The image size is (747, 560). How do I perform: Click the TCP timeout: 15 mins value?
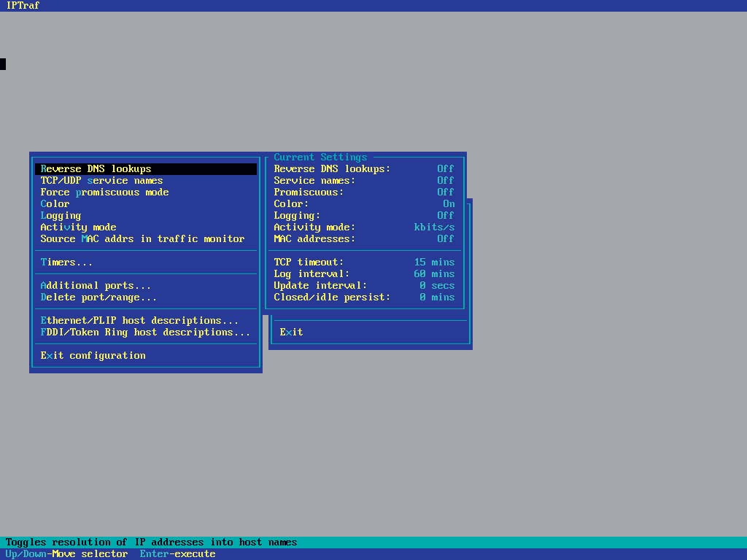click(434, 262)
